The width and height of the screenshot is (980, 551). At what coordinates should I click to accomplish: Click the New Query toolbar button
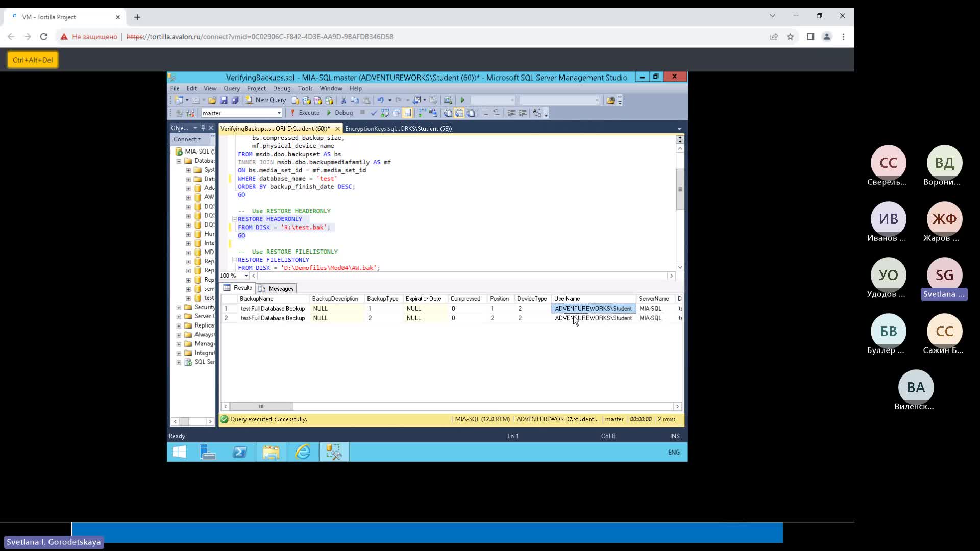coord(265,100)
